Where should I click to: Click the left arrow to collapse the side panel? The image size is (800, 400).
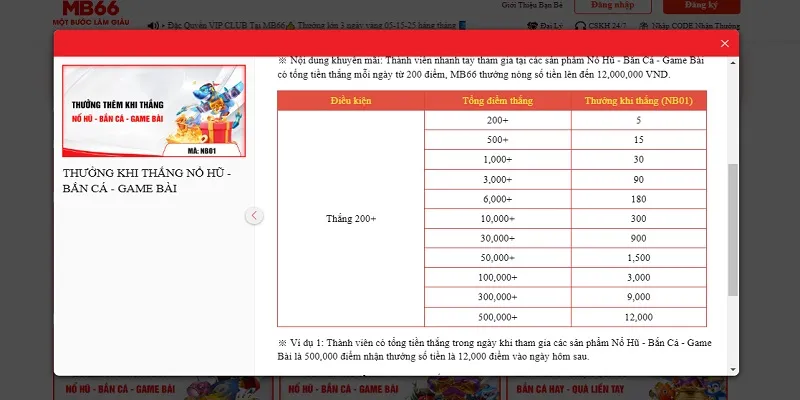[255, 216]
